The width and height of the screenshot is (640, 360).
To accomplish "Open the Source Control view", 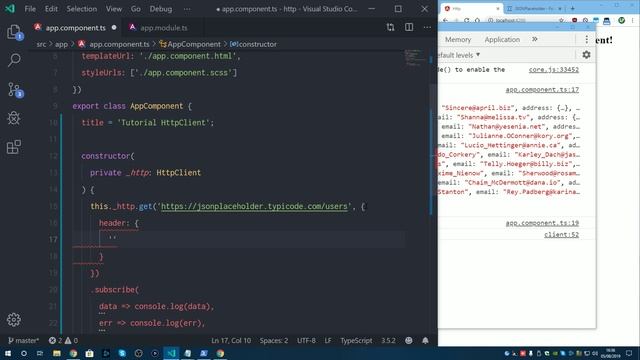I will click(14, 90).
